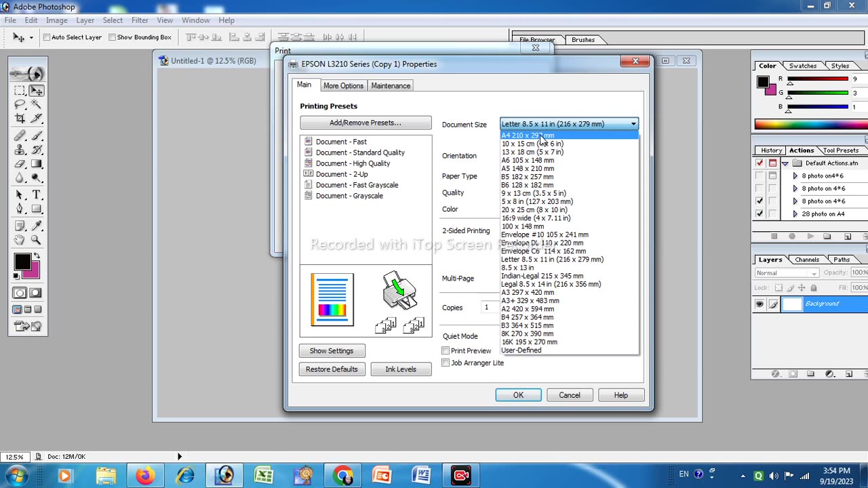
Task: Click record button in Actions panel
Action: tap(792, 237)
